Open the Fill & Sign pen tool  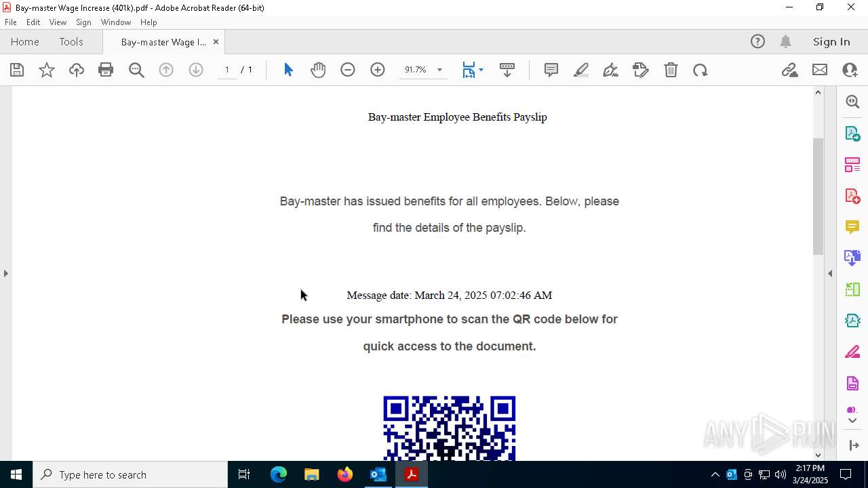pyautogui.click(x=610, y=70)
